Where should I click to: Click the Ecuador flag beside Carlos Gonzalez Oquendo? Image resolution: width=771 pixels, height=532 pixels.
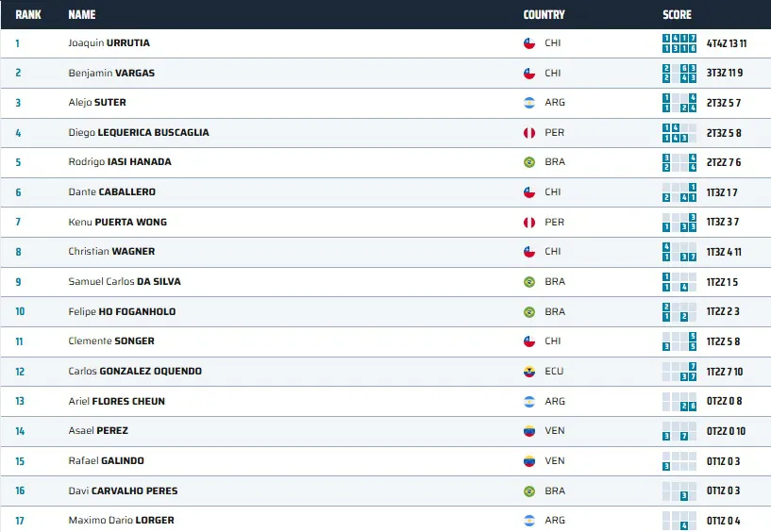[529, 372]
